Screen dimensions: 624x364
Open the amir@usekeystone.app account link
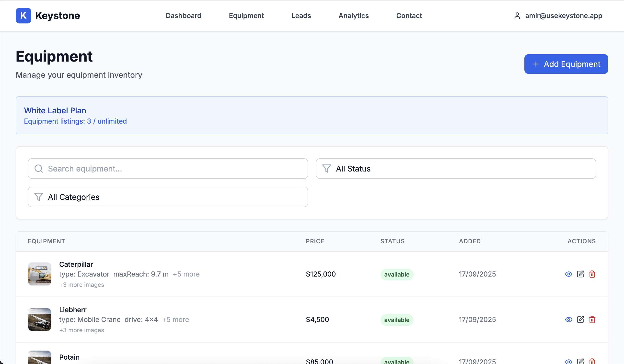coord(563,16)
